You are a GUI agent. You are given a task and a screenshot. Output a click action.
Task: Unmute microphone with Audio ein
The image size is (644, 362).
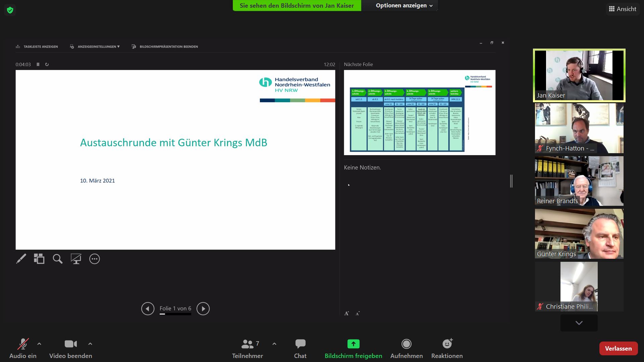pos(23,348)
